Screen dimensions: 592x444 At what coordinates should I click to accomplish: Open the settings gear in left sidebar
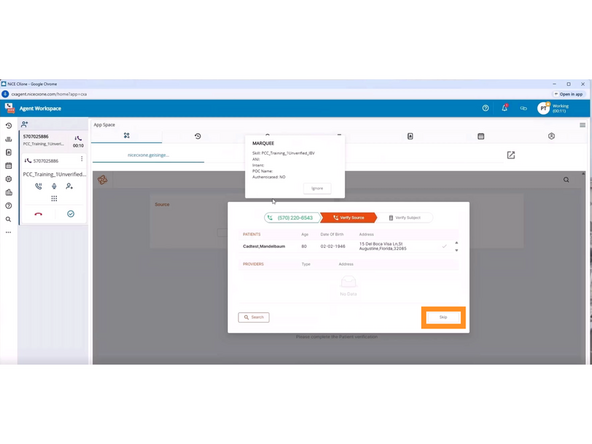tap(8, 179)
